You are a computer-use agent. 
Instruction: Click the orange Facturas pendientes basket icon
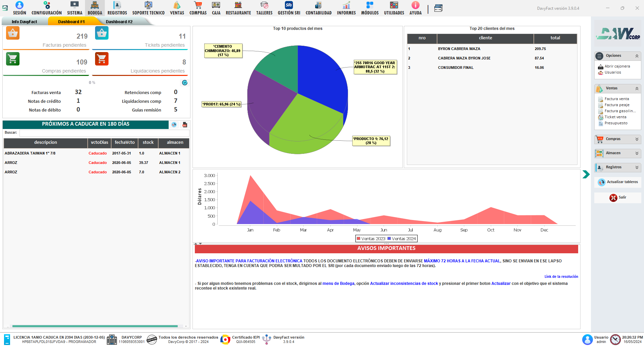[x=13, y=33]
